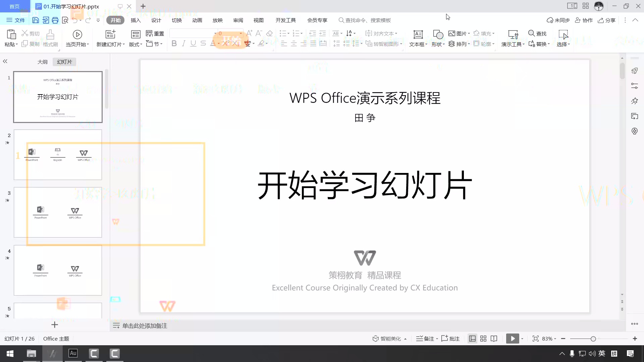This screenshot has height=362, width=644.
Task: Click the settings sliders icon in right sidebar
Action: 635,86
